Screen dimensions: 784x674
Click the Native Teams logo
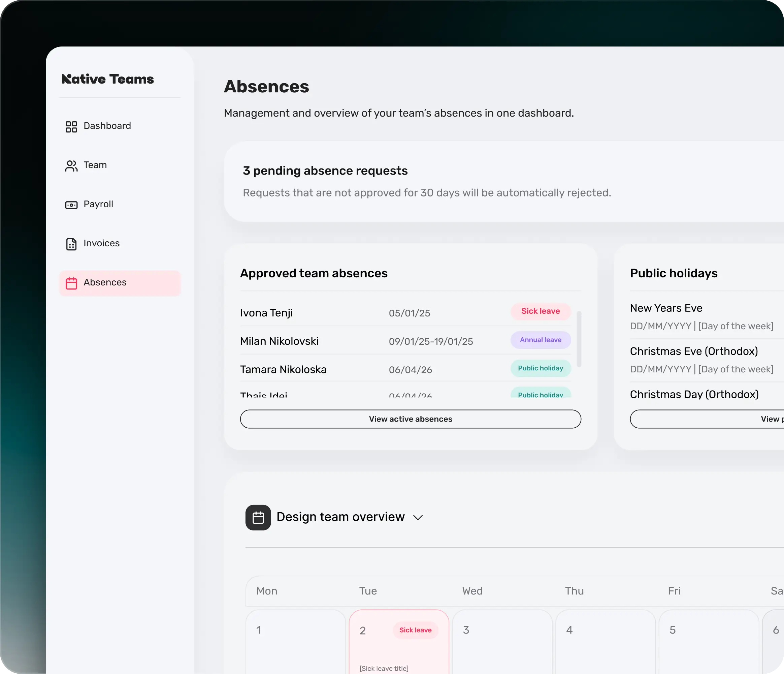(x=108, y=79)
